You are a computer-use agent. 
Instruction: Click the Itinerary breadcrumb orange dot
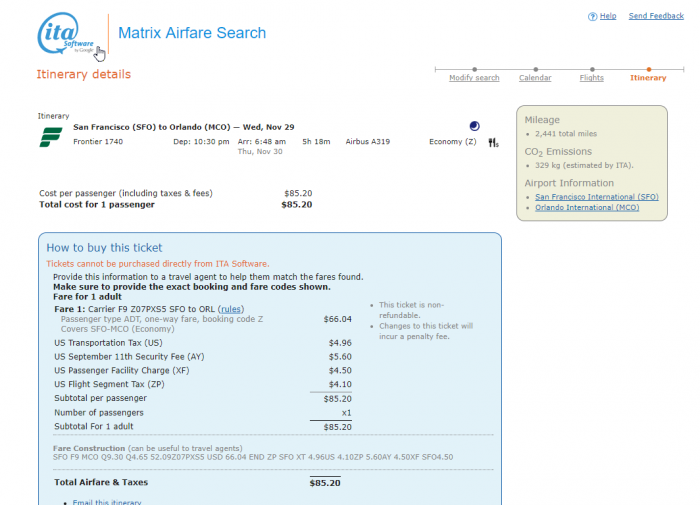(649, 69)
